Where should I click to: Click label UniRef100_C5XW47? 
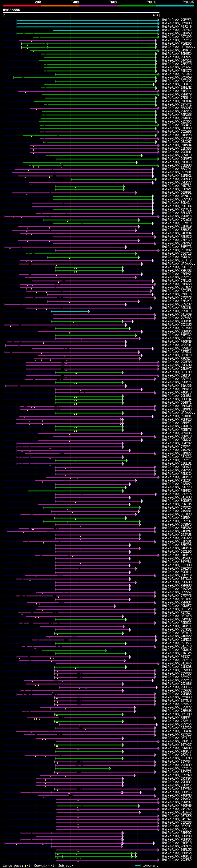coord(177,125)
